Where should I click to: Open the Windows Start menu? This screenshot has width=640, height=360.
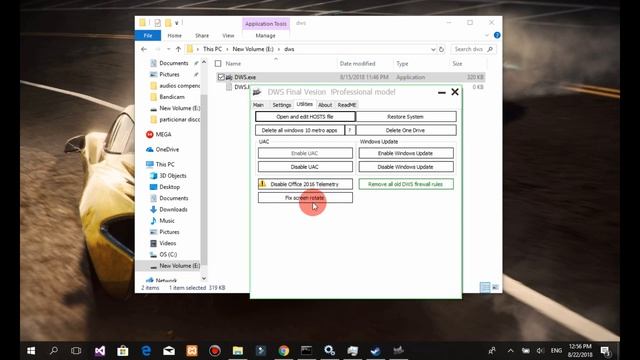coord(31,351)
